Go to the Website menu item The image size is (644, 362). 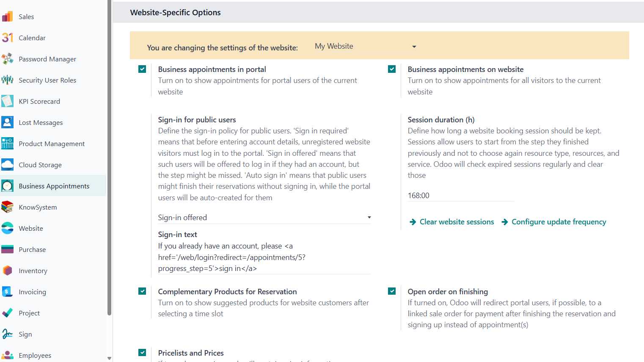coord(53,228)
